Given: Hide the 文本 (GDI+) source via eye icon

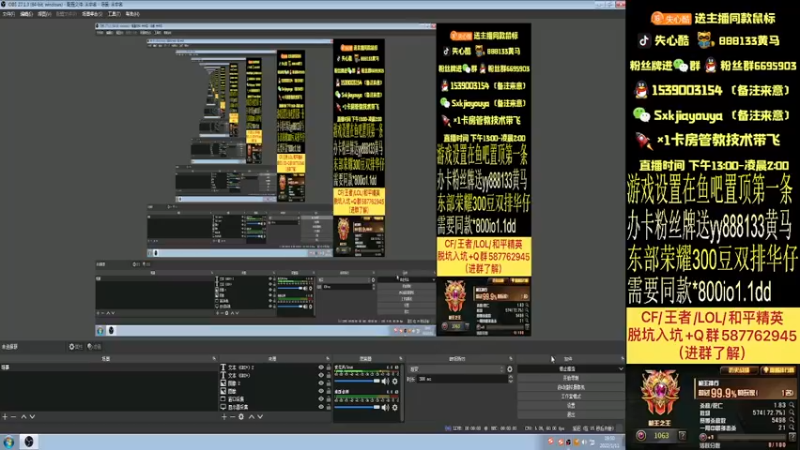Looking at the screenshot, I should 321,376.
